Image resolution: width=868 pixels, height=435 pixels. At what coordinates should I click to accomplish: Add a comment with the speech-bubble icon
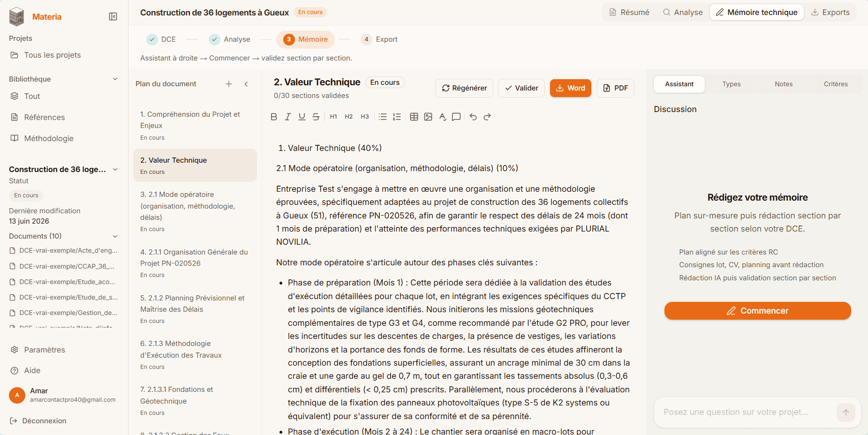pyautogui.click(x=456, y=117)
